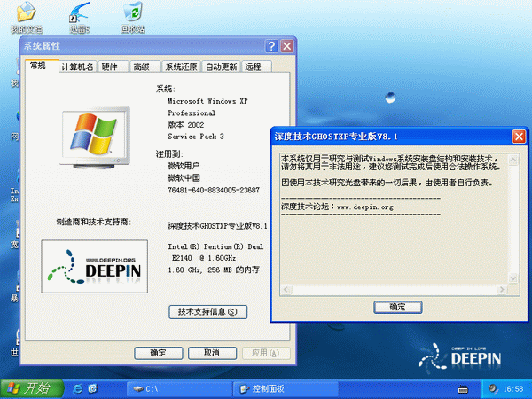Click the keyboard input language tray icon
This screenshot has width=532, height=399.
[x=463, y=389]
